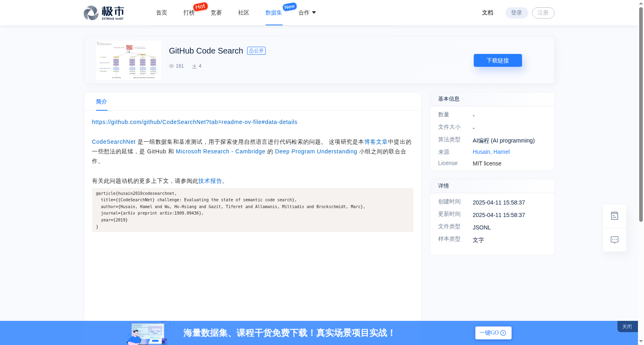This screenshot has width=644, height=345.
Task: Open the CodeSearchNet GitHub URL link
Action: (194, 122)
